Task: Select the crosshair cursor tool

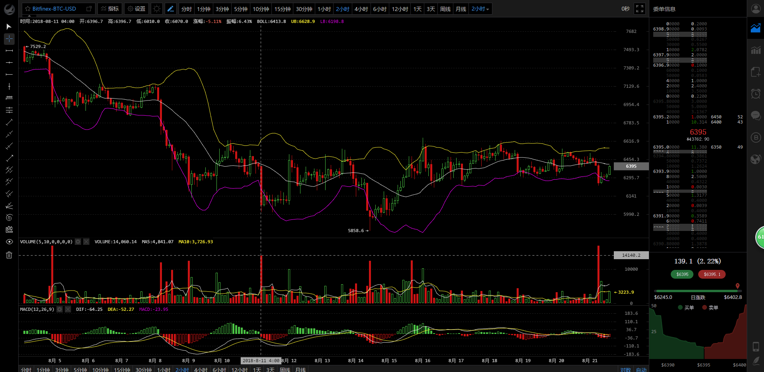Action: [x=9, y=39]
